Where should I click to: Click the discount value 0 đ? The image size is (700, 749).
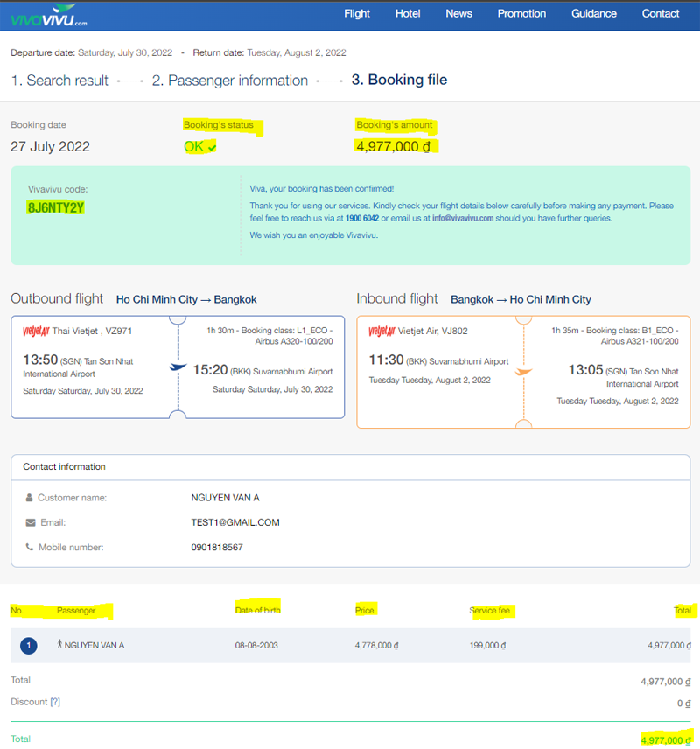[x=683, y=703]
